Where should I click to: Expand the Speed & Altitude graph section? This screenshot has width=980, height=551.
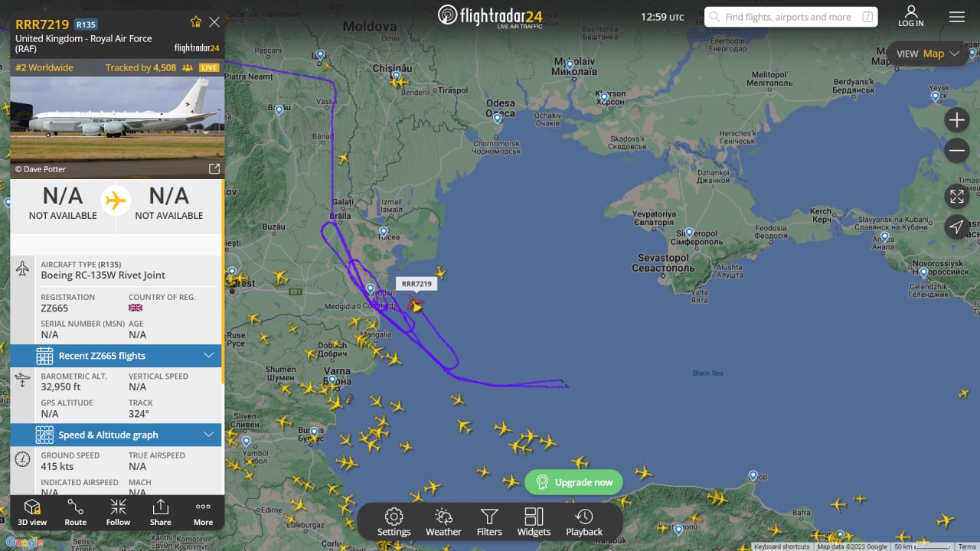[116, 435]
